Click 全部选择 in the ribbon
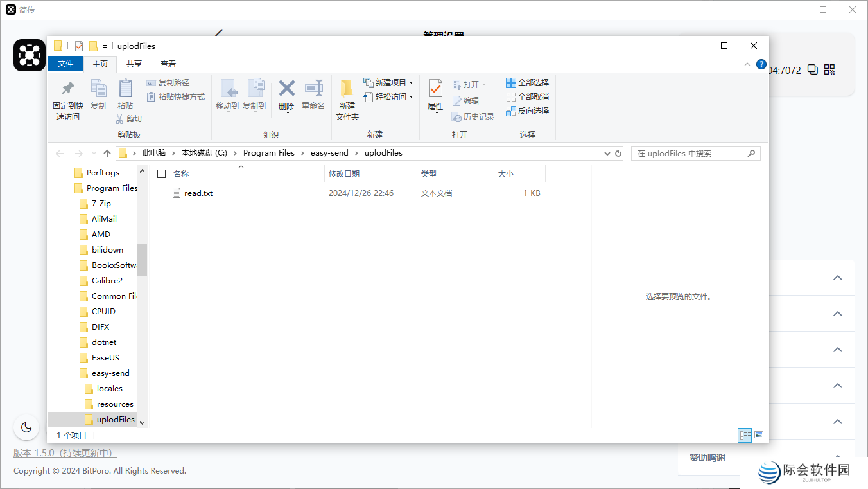This screenshot has width=868, height=489. (528, 83)
